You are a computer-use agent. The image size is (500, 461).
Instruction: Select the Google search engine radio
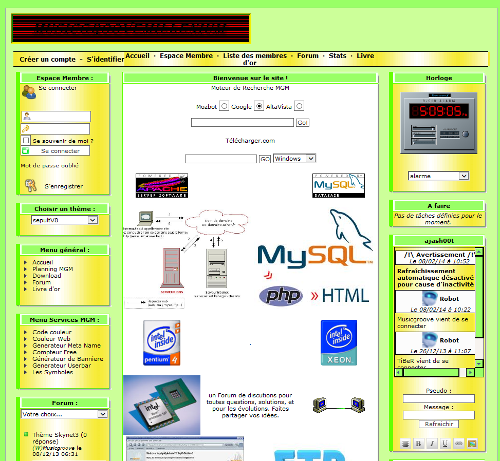point(259,106)
